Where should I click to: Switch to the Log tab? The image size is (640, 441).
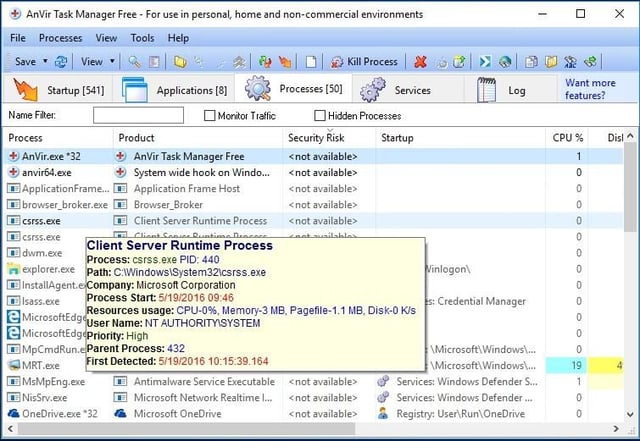pyautogui.click(x=510, y=89)
